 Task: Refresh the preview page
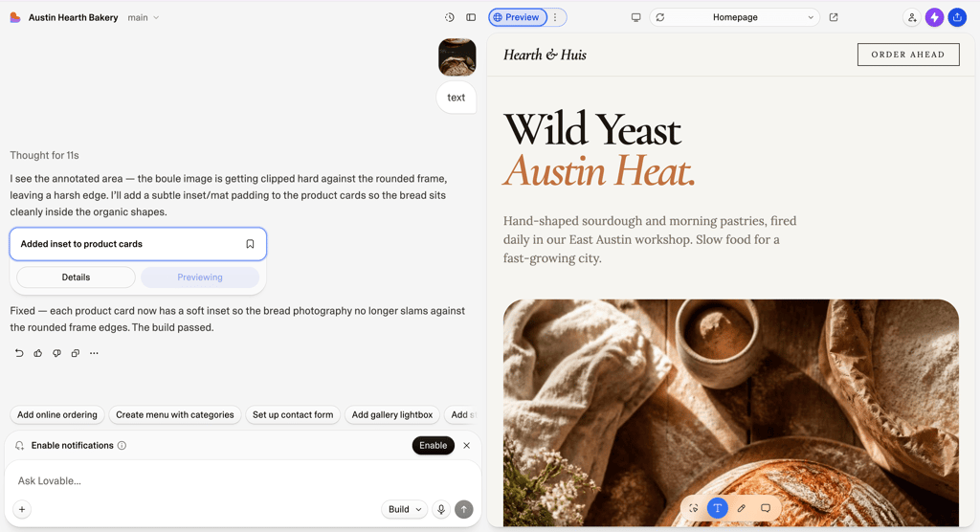point(660,17)
